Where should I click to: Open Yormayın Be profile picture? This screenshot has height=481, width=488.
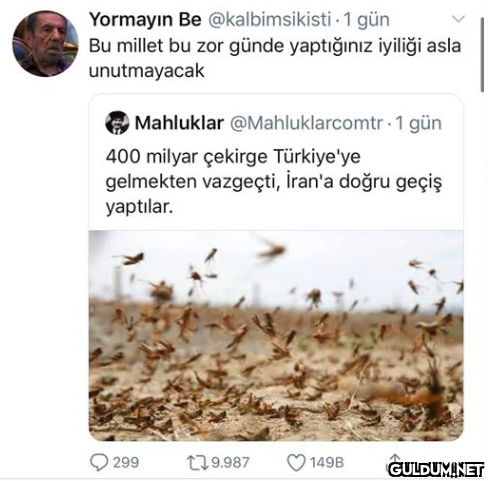coord(45,44)
